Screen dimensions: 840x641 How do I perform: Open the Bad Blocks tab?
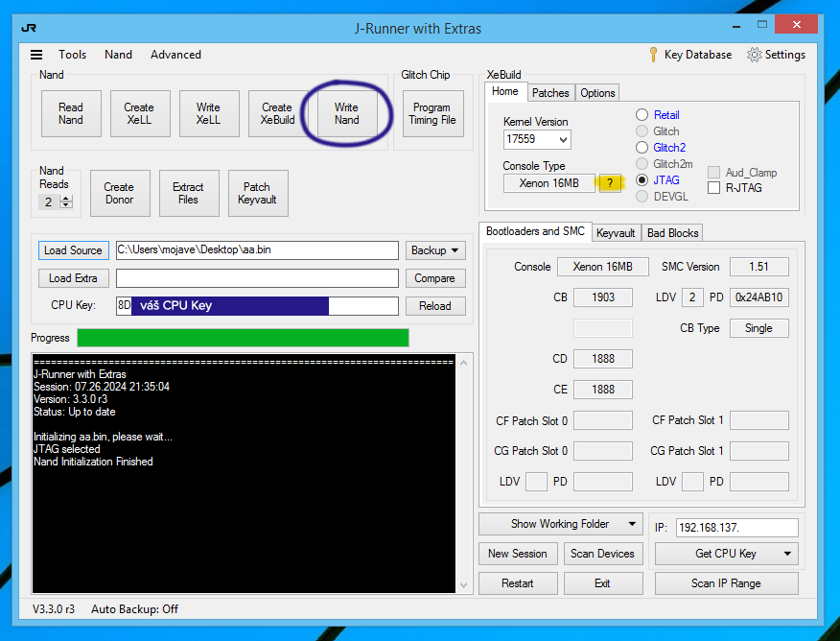pyautogui.click(x=672, y=233)
